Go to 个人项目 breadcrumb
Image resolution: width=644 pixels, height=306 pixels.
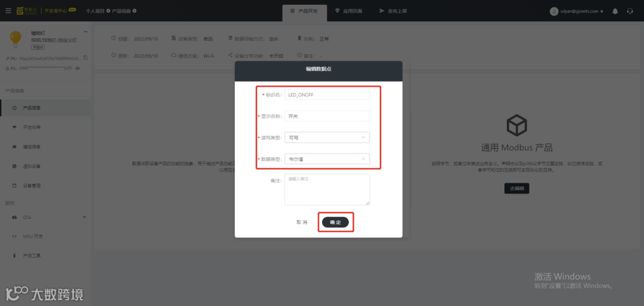pyautogui.click(x=95, y=11)
